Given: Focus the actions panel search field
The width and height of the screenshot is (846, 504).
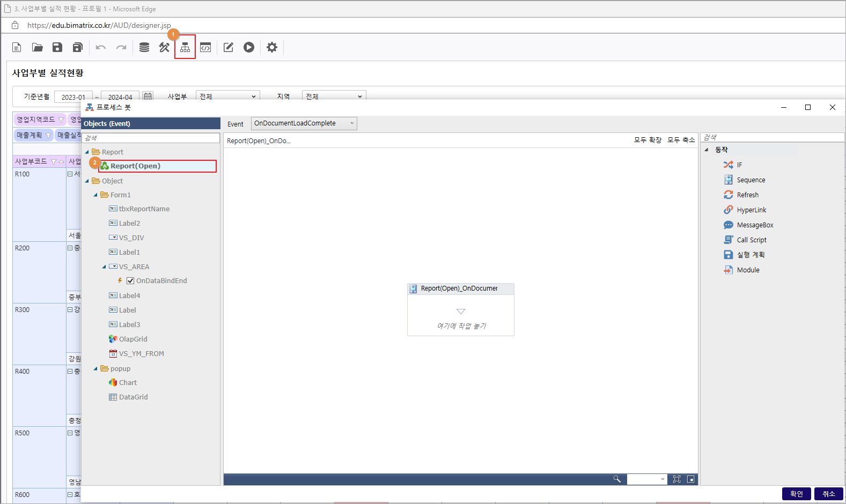Looking at the screenshot, I should pos(773,138).
